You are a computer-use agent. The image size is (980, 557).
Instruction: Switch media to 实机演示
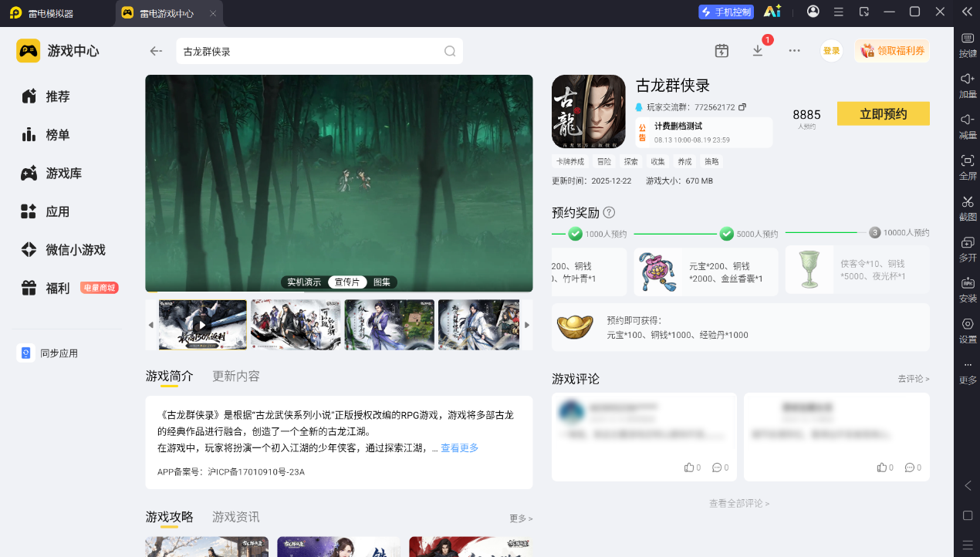coord(304,282)
